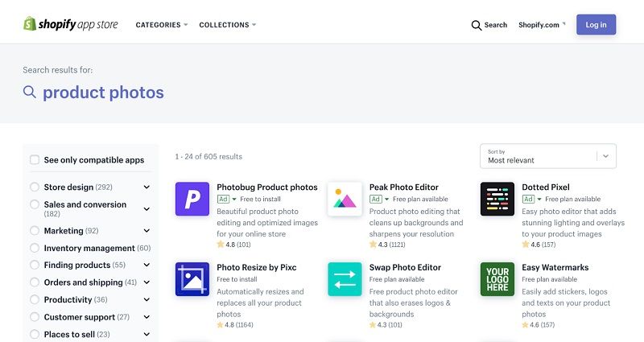
Task: Expand the Orders and shipping chevron
Action: [x=147, y=282]
